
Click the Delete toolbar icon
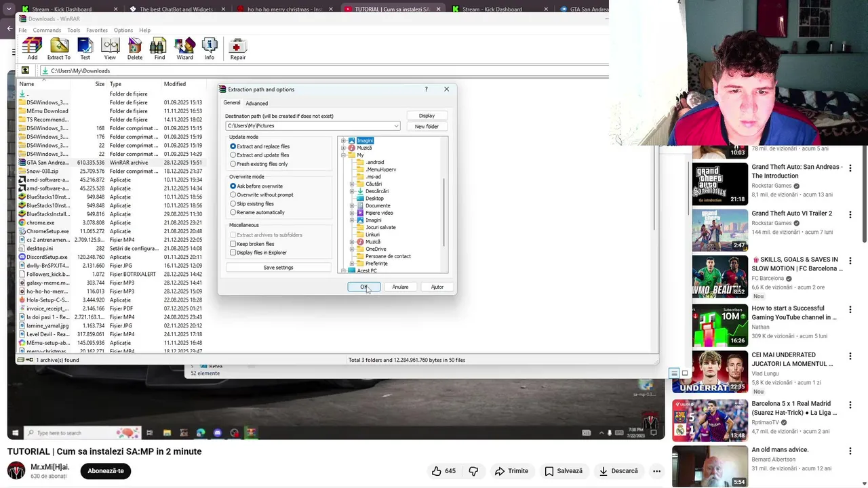[135, 49]
